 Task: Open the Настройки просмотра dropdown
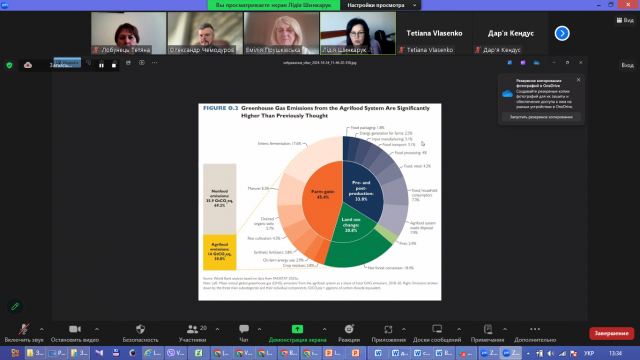point(381,5)
